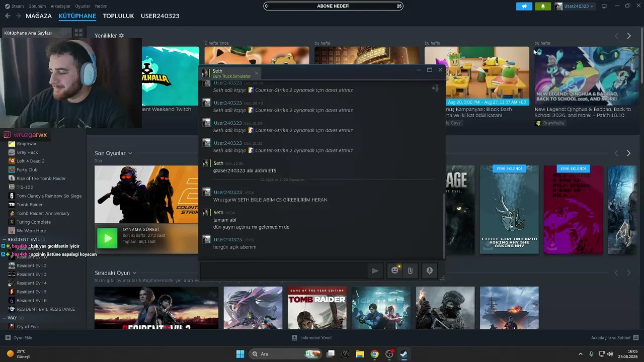
Task: Open the User240323 account dropdown
Action: (575, 7)
